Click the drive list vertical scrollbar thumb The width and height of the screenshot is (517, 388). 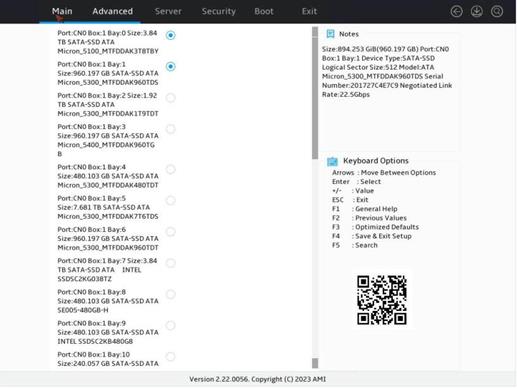point(315,93)
